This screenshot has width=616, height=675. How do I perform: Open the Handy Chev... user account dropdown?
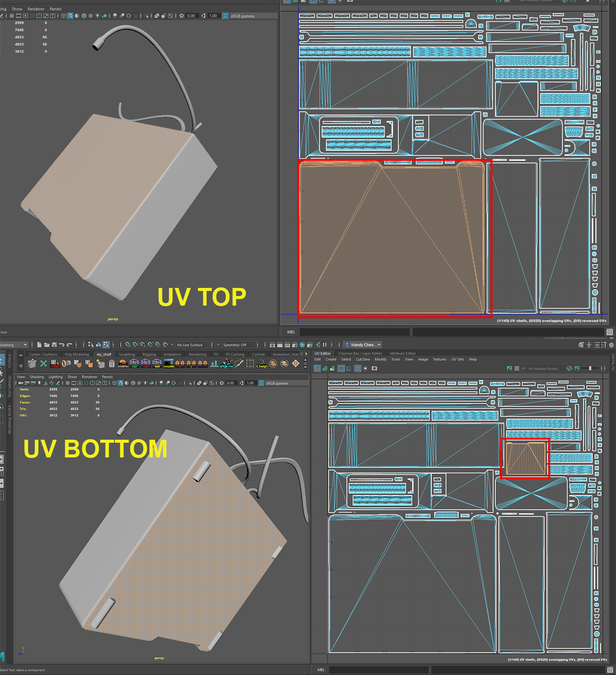(x=362, y=345)
